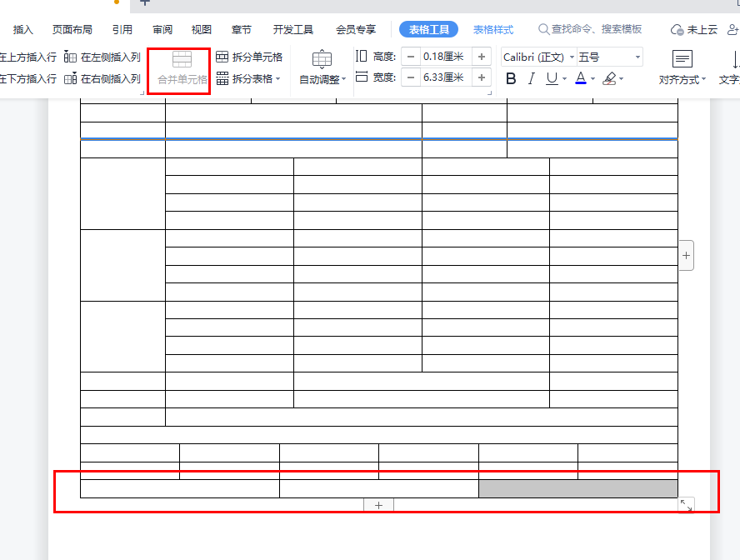
Task: Open the 开发工具 tab
Action: coord(293,30)
